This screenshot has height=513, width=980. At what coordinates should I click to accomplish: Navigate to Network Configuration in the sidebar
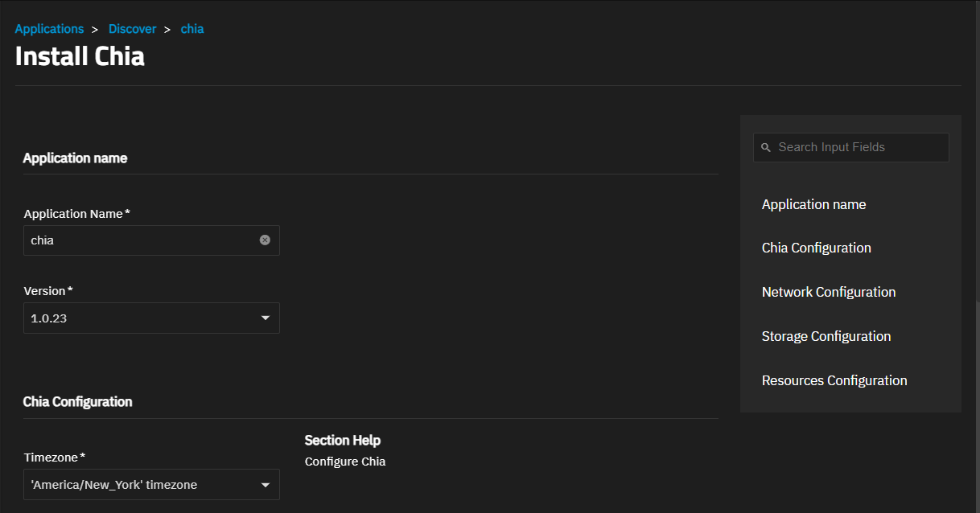(x=829, y=292)
